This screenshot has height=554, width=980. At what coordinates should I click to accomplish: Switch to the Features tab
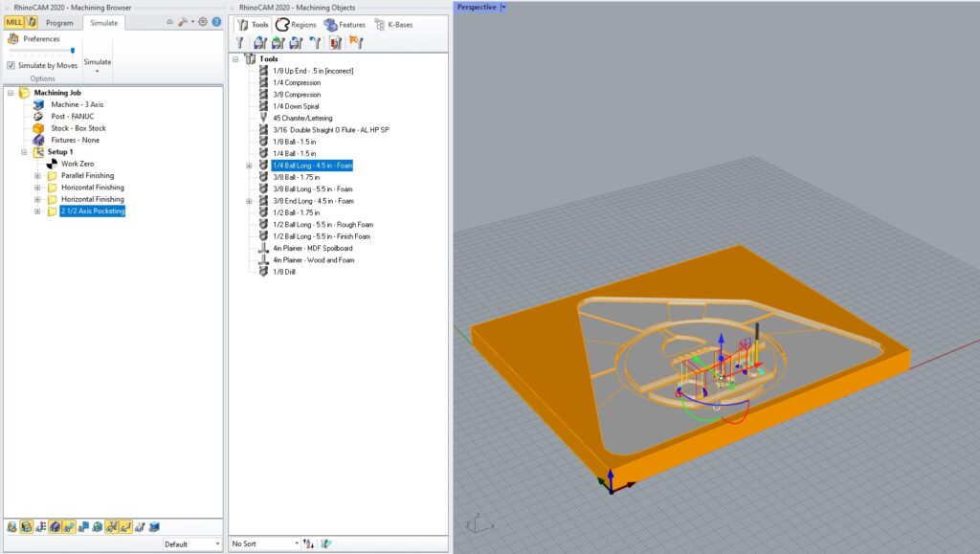345,25
